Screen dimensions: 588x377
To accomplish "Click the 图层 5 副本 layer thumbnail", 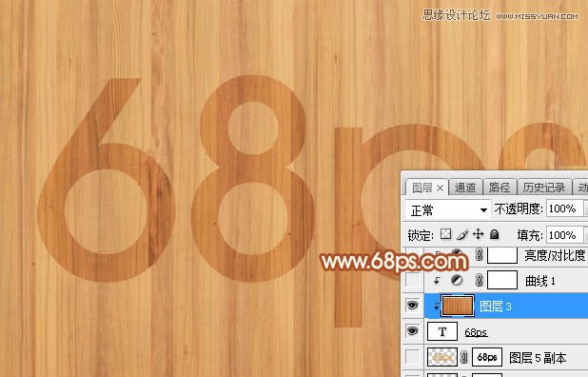I will pyautogui.click(x=442, y=357).
